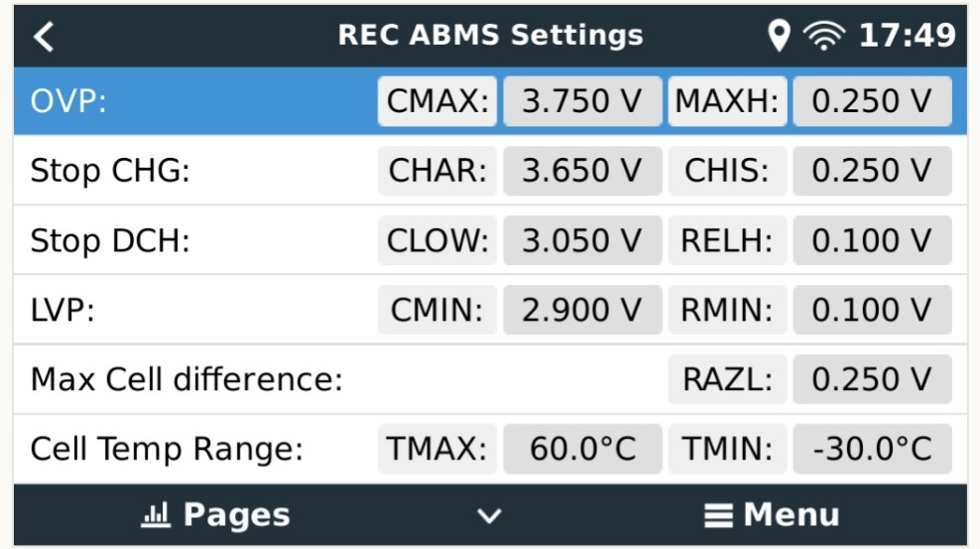Screen dimensions: 980x549
Task: Adjust the TMAX 60.0°C value
Action: coord(582,449)
